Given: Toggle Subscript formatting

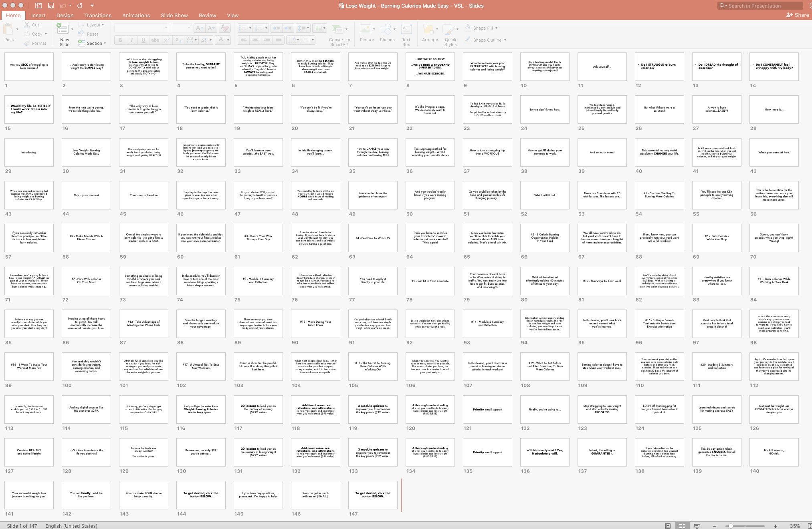Looking at the screenshot, I should (x=179, y=40).
